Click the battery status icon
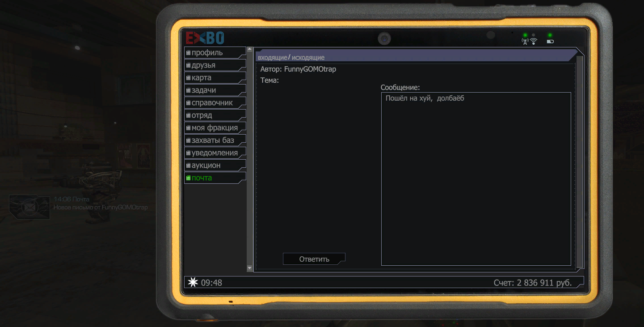The width and height of the screenshot is (644, 327). 550,42
